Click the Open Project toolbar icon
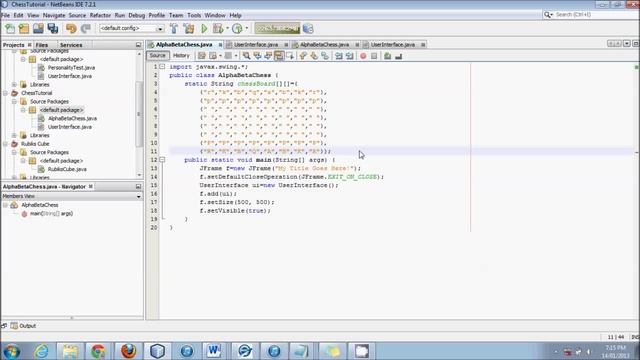The width and height of the screenshot is (640, 360). coord(38,29)
